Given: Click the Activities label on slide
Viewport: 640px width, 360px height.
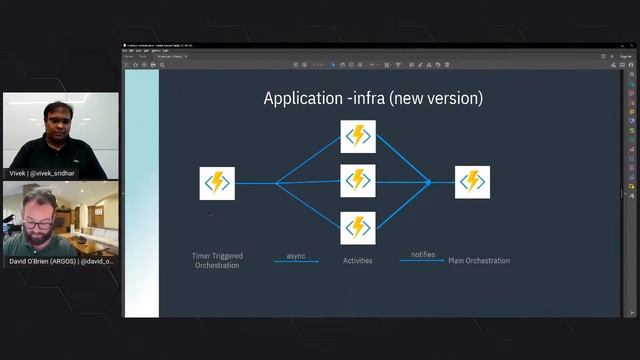Looking at the screenshot, I should tap(358, 260).
